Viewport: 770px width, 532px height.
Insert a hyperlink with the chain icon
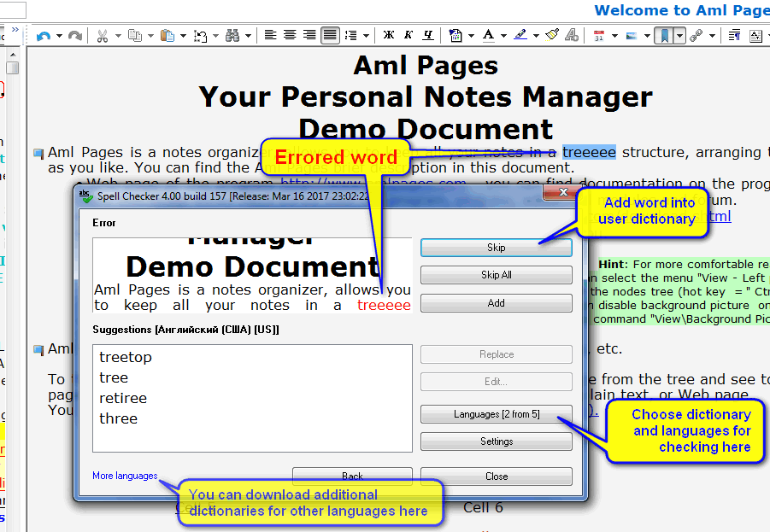coord(696,35)
